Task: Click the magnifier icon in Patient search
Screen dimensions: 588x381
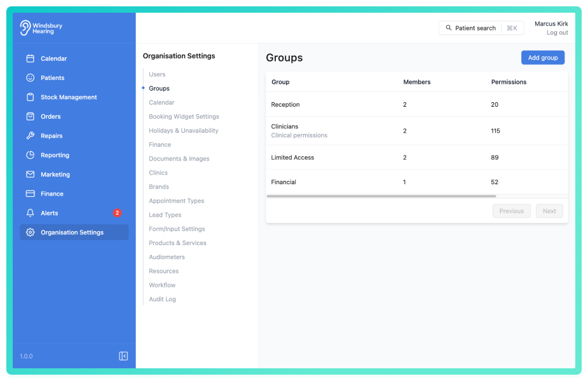Action: point(449,28)
